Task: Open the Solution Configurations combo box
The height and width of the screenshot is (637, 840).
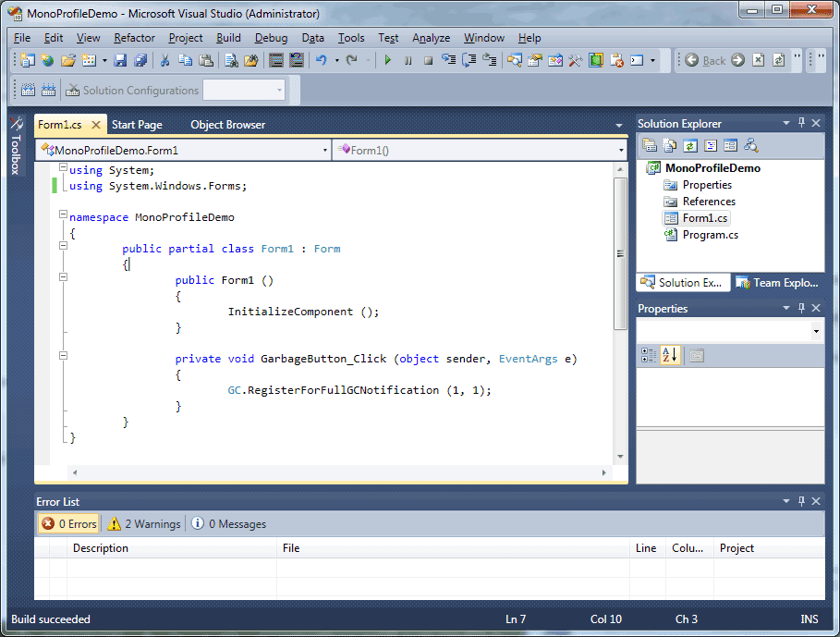Action: [x=244, y=90]
